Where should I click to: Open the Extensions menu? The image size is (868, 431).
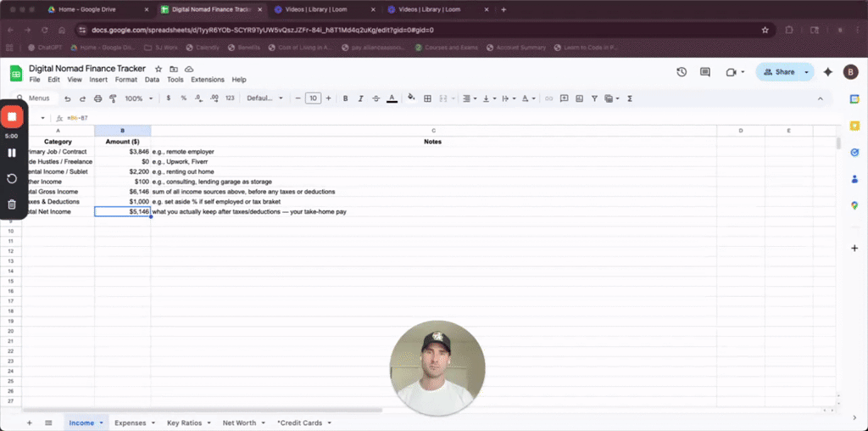pos(208,80)
